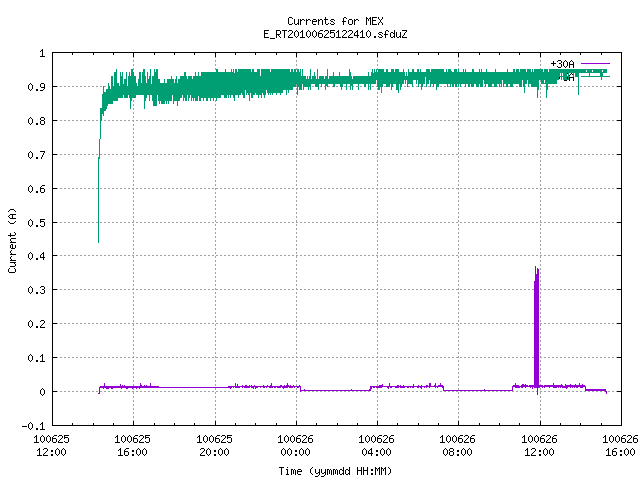Click the 'Time (yymmdd HH:MM)' x-axis label

coord(335,471)
